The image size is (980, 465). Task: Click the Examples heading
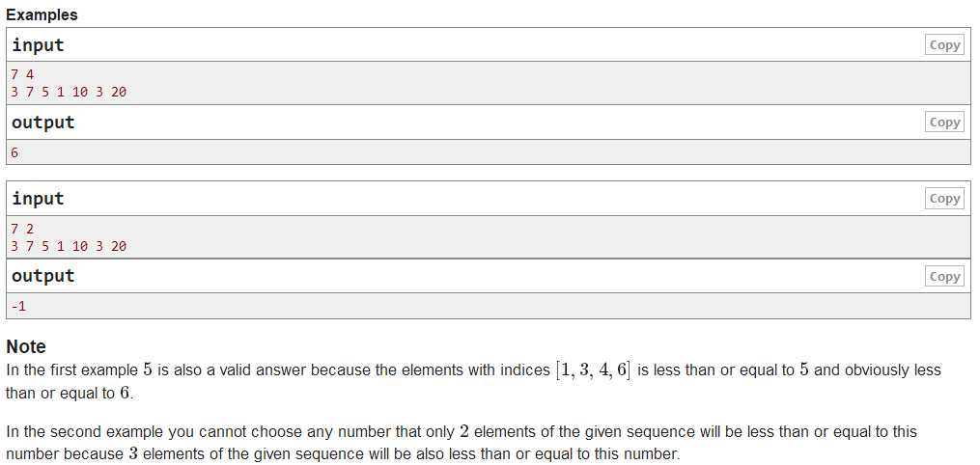pyautogui.click(x=42, y=15)
